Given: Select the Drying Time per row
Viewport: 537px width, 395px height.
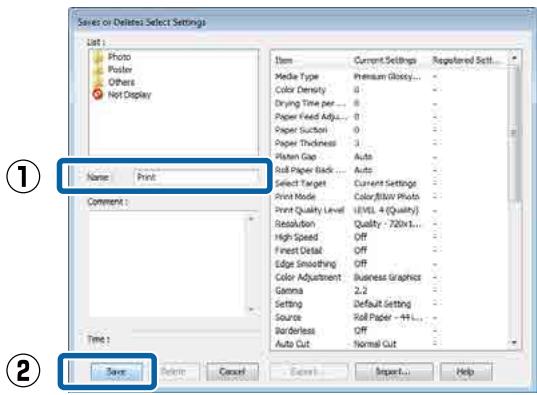Looking at the screenshot, I should (390, 103).
